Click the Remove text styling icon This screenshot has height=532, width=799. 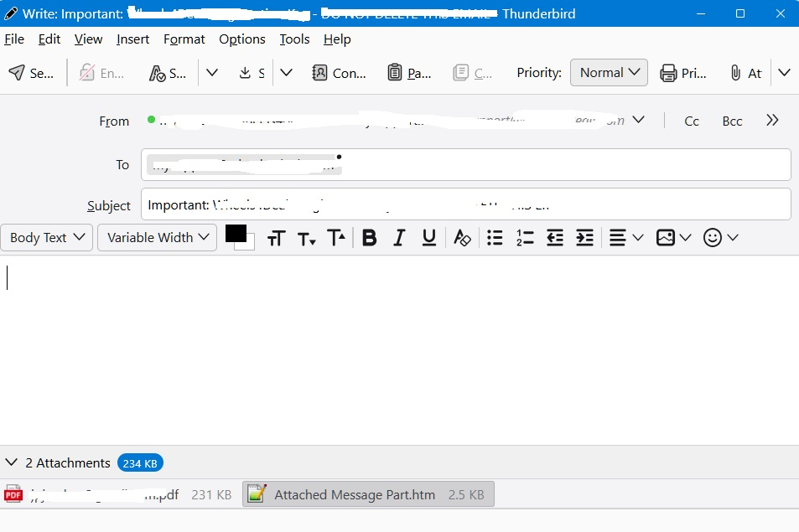click(x=462, y=238)
